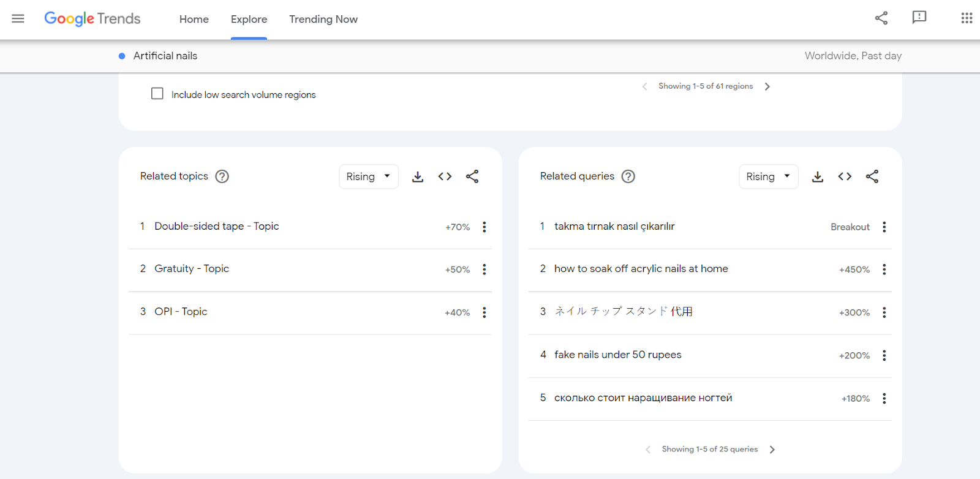The height and width of the screenshot is (479, 980).
Task: Click the +40% value for OPI
Action: coord(458,312)
